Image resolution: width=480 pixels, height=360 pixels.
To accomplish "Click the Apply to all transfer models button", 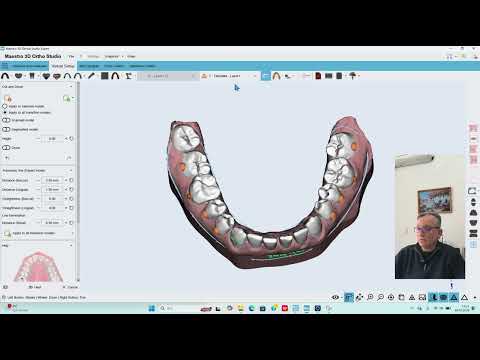I will pos(33,233).
